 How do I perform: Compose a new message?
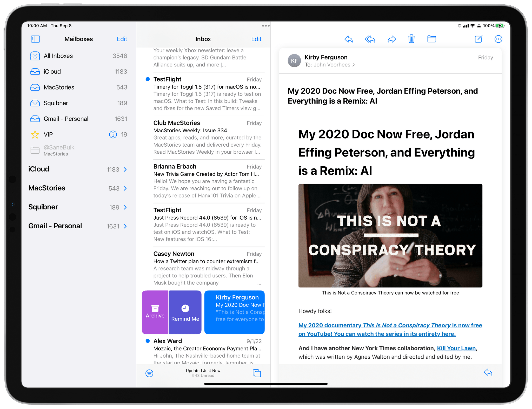click(478, 39)
